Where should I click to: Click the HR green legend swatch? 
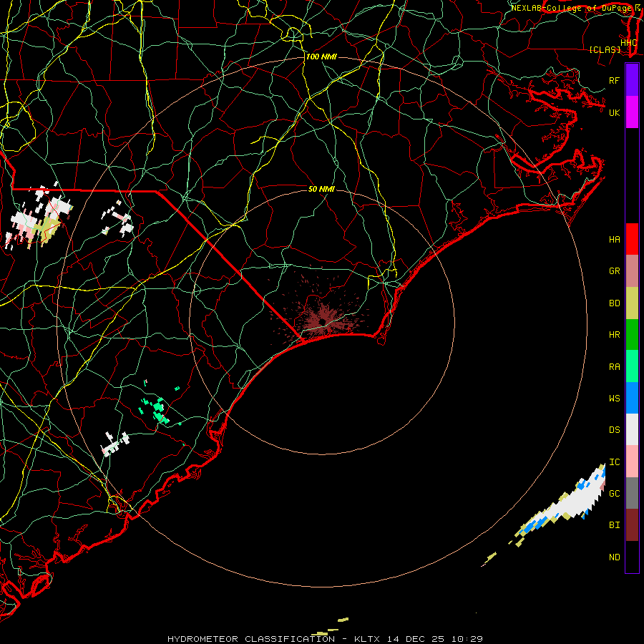(632, 335)
